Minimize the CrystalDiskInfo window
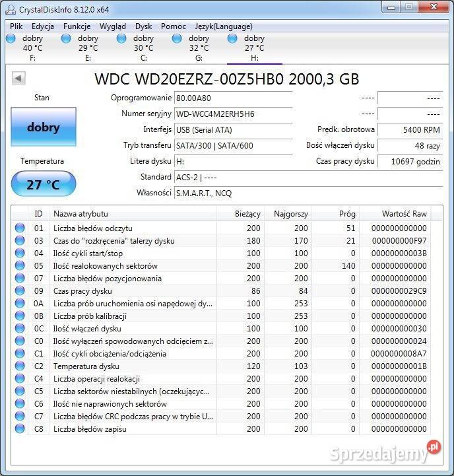The height and width of the screenshot is (476, 454). [391, 7]
